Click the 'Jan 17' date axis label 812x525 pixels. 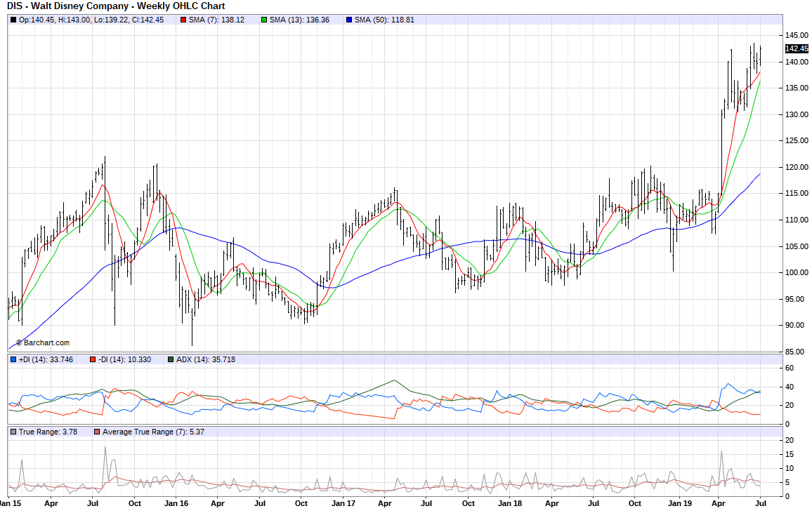(x=343, y=503)
